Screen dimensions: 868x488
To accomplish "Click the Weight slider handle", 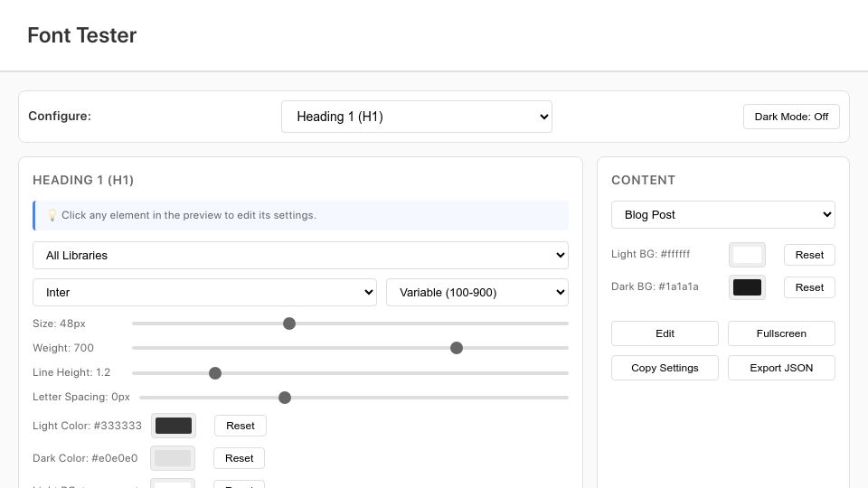I will point(456,348).
